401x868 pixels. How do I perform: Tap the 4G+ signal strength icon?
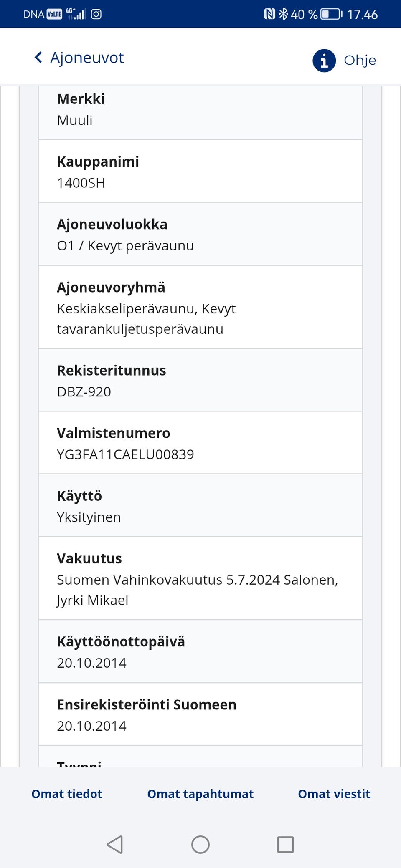pyautogui.click(x=75, y=13)
